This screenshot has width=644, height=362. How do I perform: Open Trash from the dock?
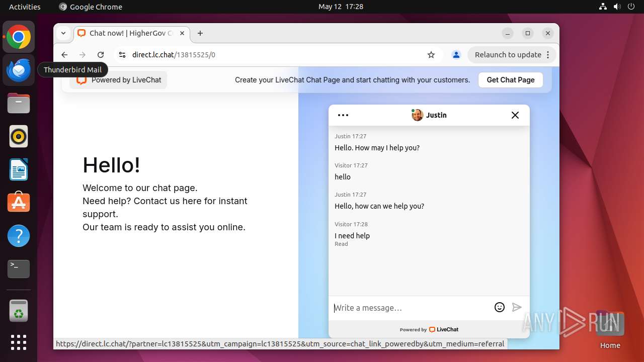pyautogui.click(x=19, y=311)
